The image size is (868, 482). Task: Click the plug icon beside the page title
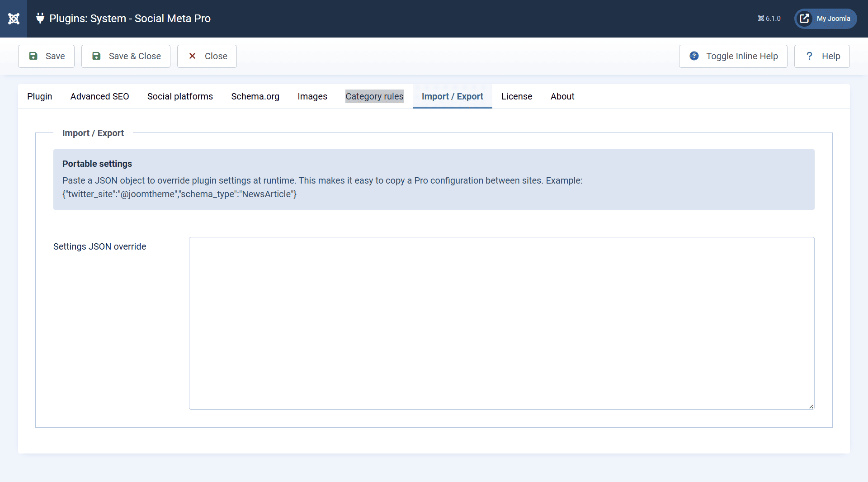click(x=40, y=19)
